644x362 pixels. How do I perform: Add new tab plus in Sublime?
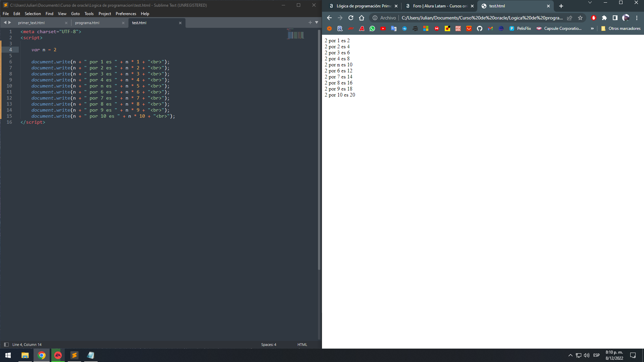[x=310, y=22]
